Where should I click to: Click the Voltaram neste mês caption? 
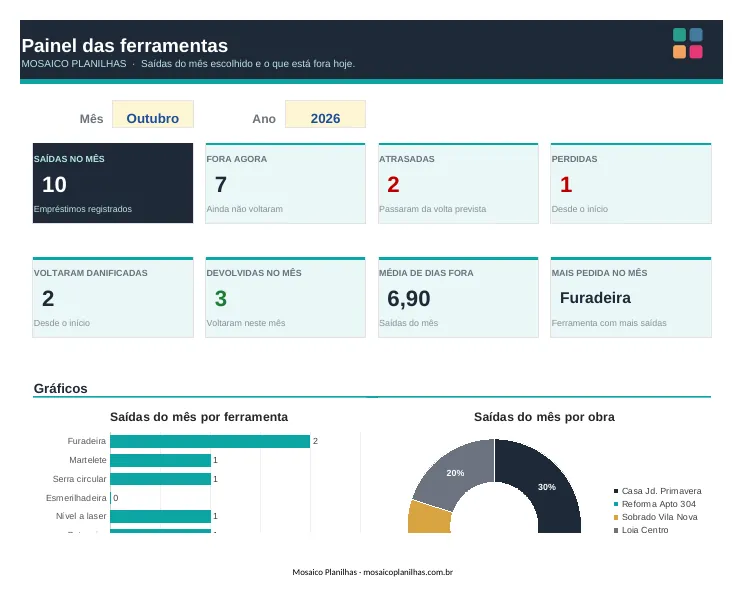coord(246,323)
